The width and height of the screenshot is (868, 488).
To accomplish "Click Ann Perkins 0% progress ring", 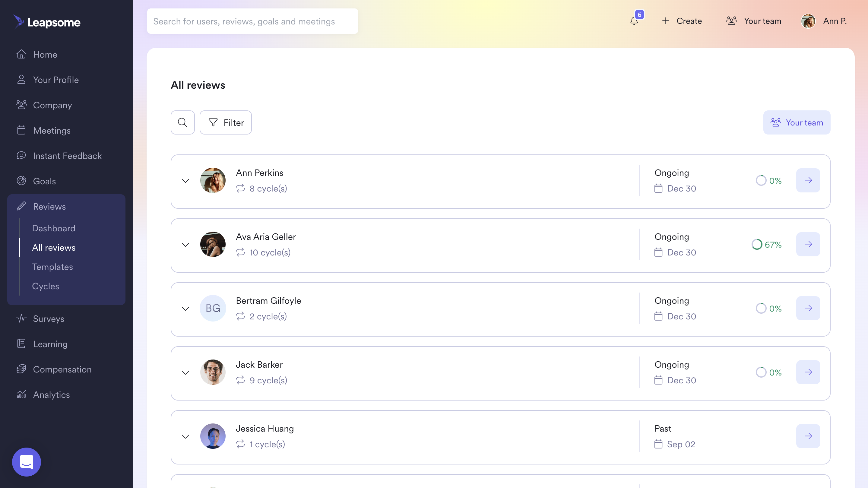I will coord(761,180).
